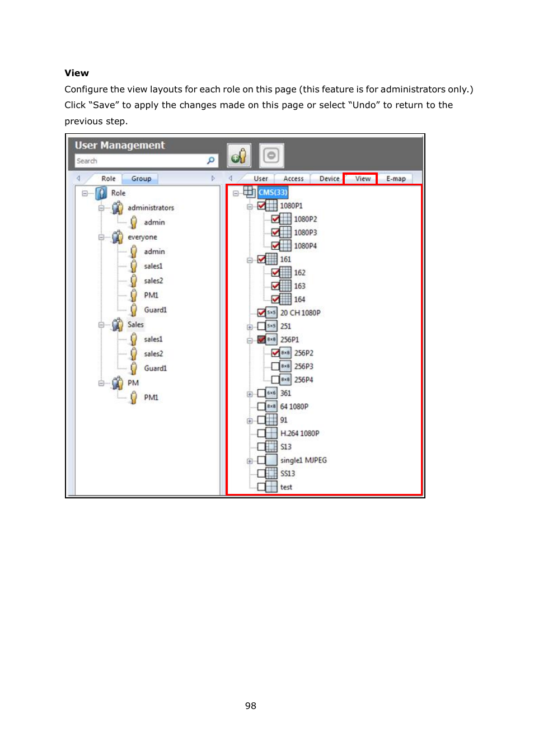Click the everyone group icon
Image resolution: width=534 pixels, height=756 pixels.
118,237
